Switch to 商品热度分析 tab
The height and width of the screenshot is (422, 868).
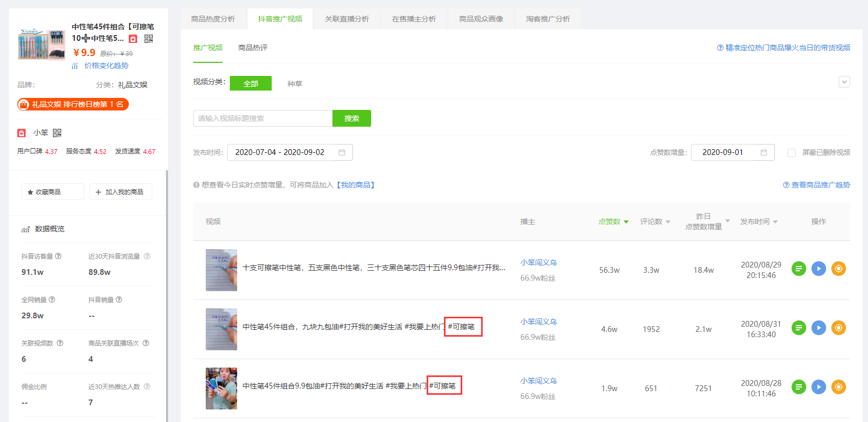click(213, 19)
